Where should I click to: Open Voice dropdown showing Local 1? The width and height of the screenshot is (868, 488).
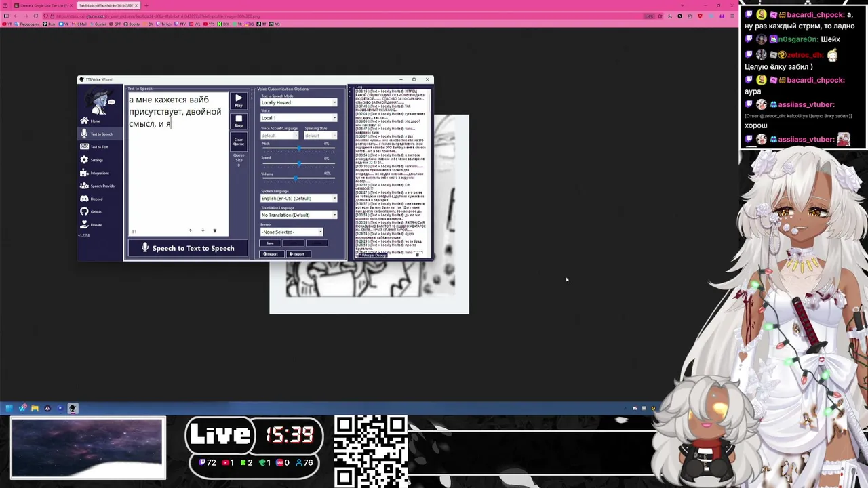click(x=298, y=118)
